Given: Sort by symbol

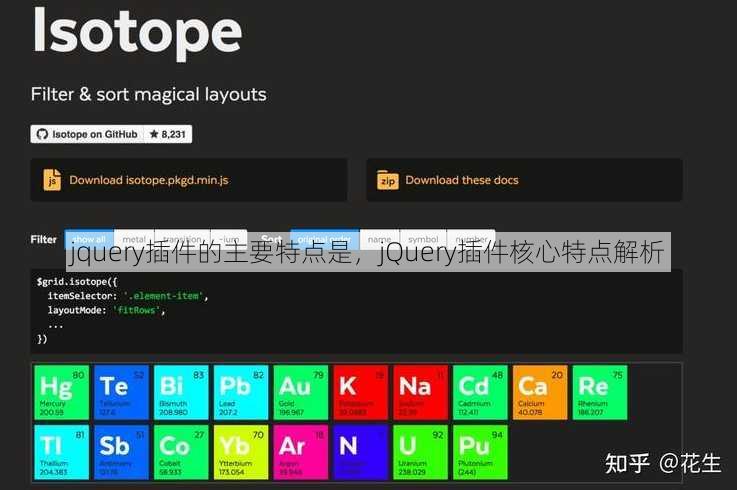Looking at the screenshot, I should pyautogui.click(x=423, y=239).
